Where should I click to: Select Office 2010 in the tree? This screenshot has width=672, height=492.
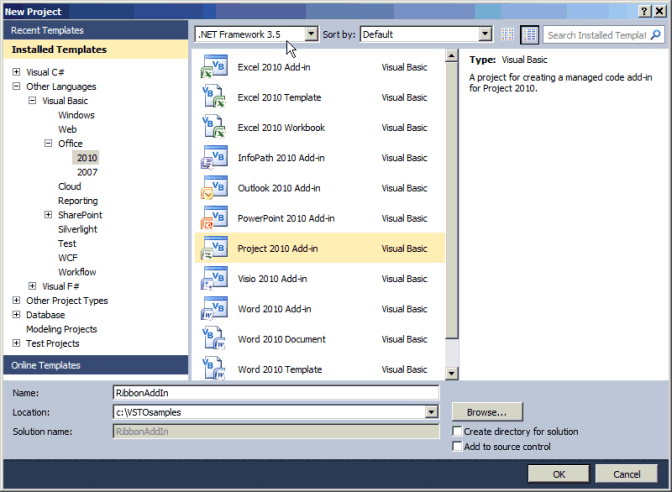[x=87, y=158]
